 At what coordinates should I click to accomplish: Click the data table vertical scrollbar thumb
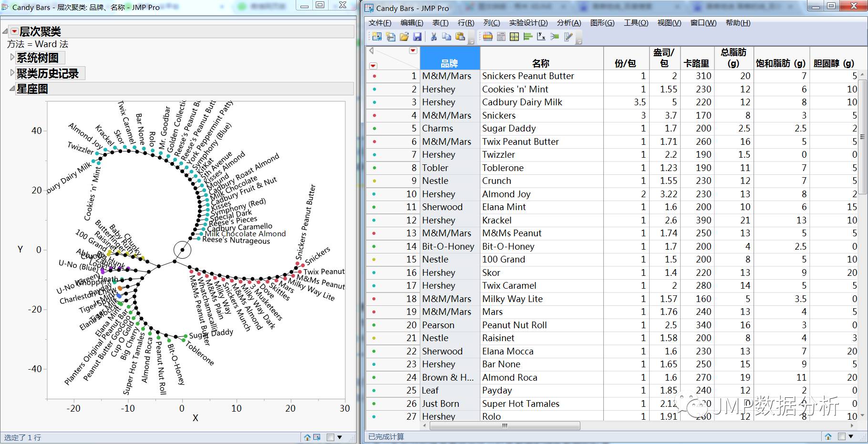point(862,137)
